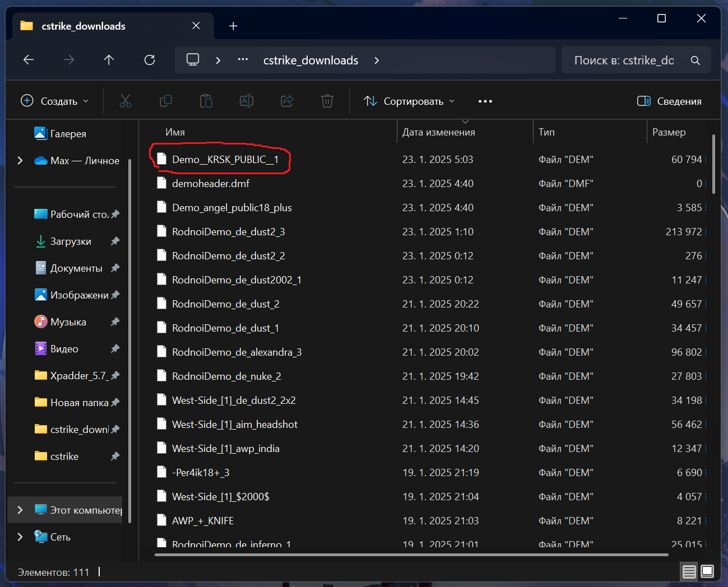Click the Share toolbar icon

[287, 101]
